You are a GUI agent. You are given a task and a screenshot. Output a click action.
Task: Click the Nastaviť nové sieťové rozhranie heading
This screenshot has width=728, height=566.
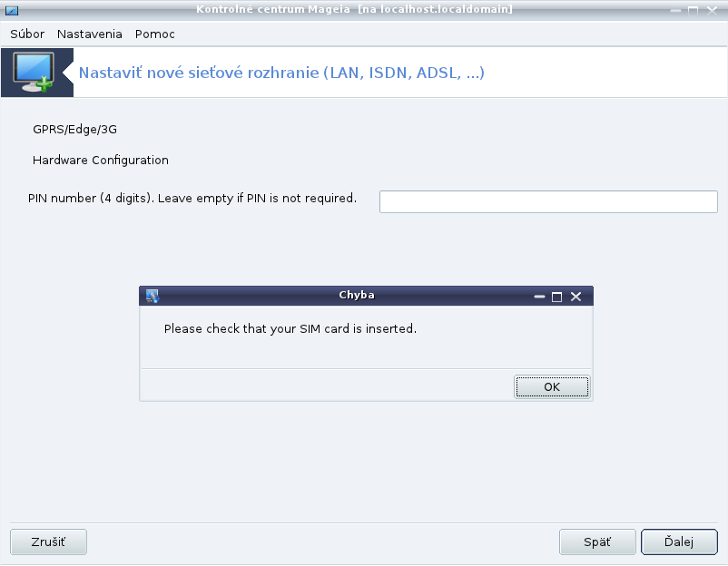click(281, 73)
